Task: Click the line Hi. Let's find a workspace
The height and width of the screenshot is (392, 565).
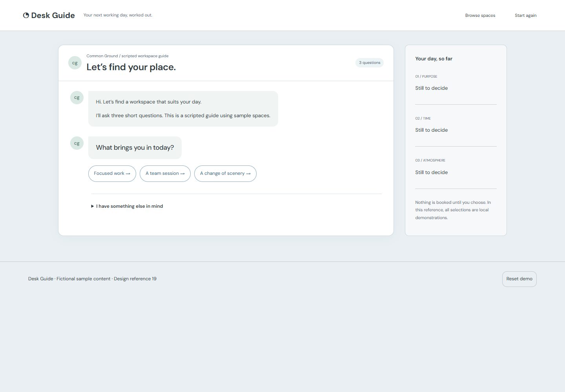Action: (149, 102)
